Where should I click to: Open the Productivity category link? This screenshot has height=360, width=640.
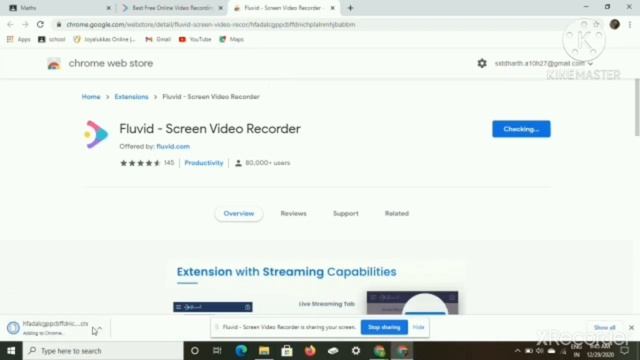204,163
